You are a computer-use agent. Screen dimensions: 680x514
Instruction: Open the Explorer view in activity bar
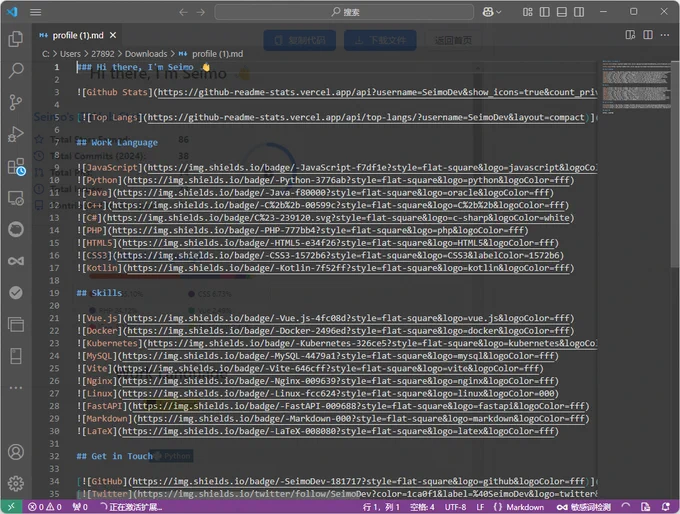click(x=16, y=39)
